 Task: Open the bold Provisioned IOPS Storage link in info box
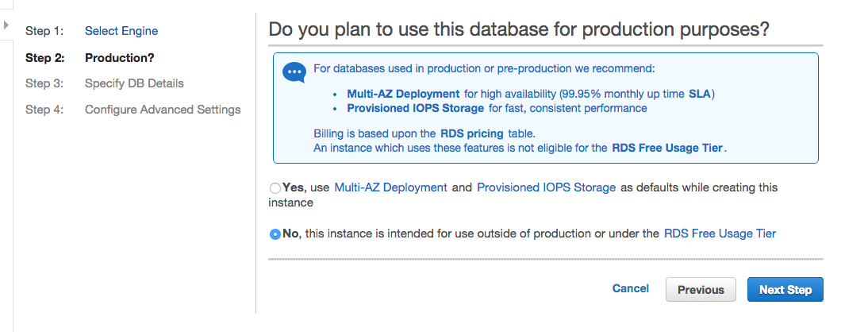415,108
